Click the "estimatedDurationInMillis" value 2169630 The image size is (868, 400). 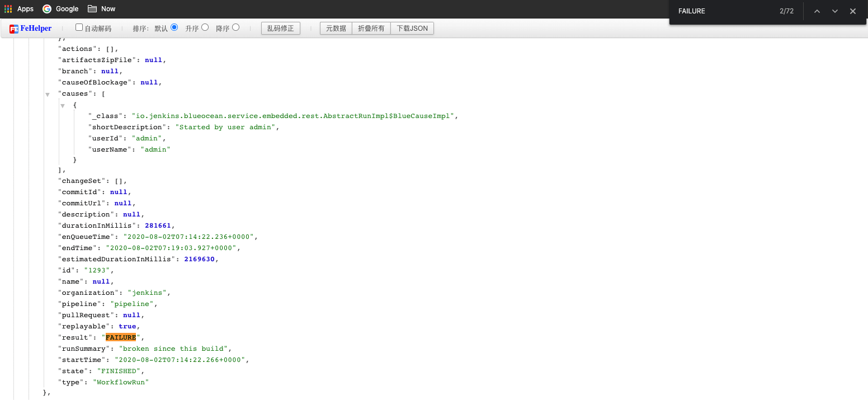tap(200, 259)
